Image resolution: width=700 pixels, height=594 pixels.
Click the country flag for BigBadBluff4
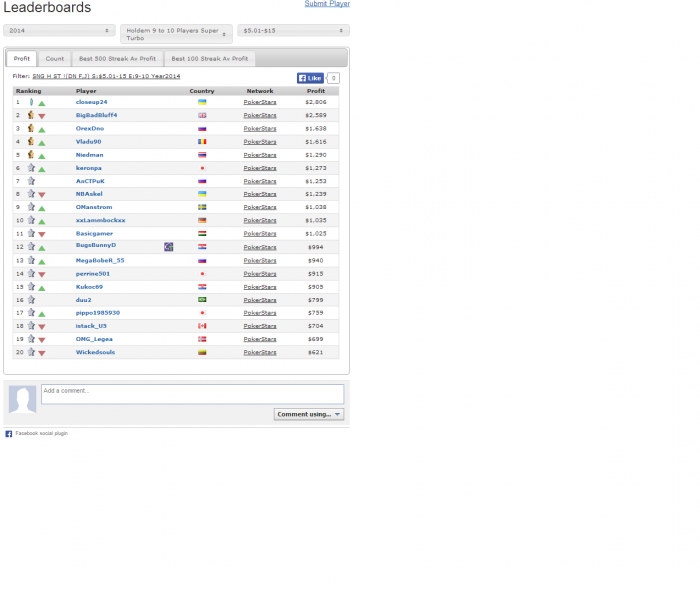point(202,115)
